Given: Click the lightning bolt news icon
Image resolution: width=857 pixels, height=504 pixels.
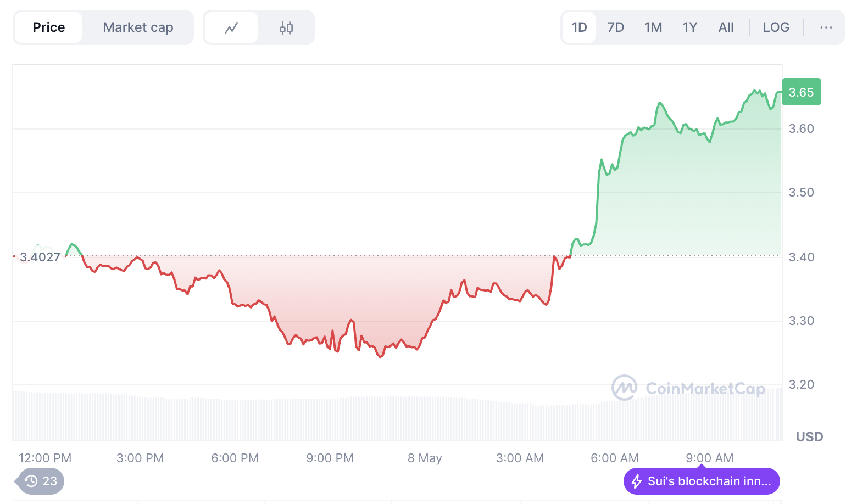Looking at the screenshot, I should tap(637, 481).
